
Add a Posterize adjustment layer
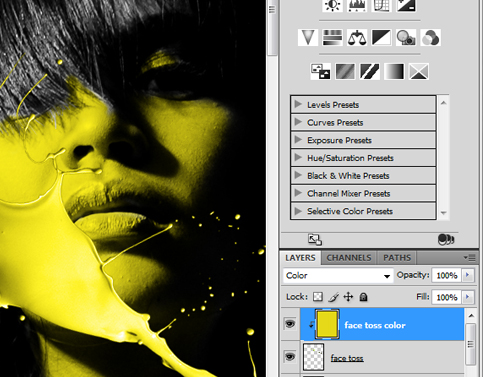point(345,71)
